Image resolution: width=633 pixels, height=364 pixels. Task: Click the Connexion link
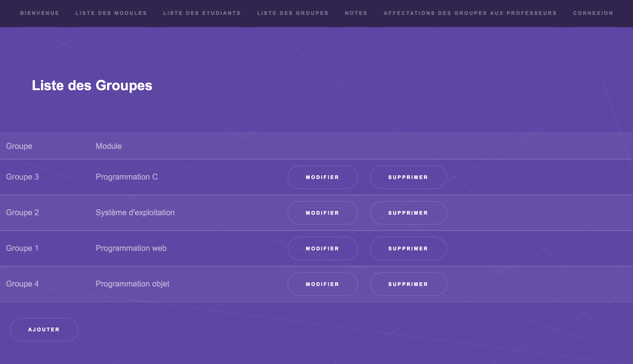pos(593,13)
